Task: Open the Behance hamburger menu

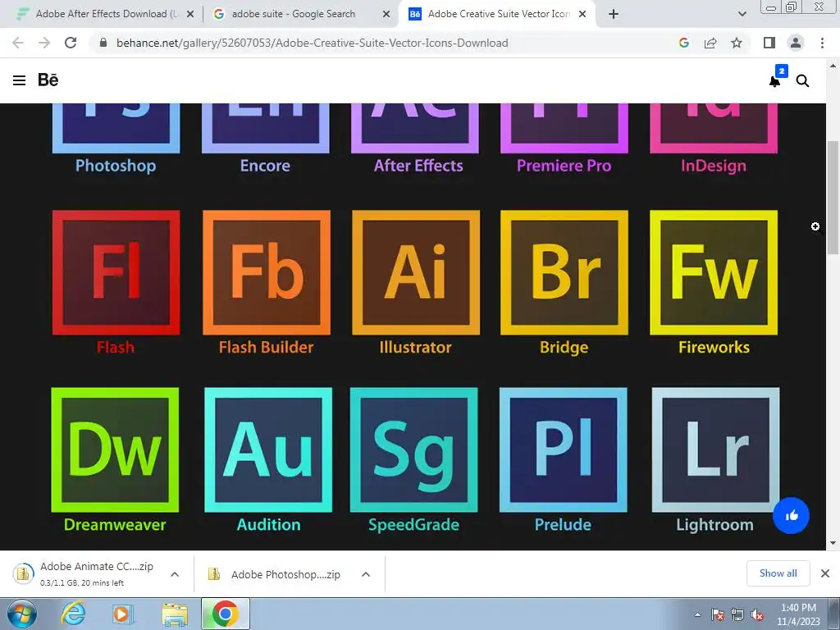Action: coord(20,80)
